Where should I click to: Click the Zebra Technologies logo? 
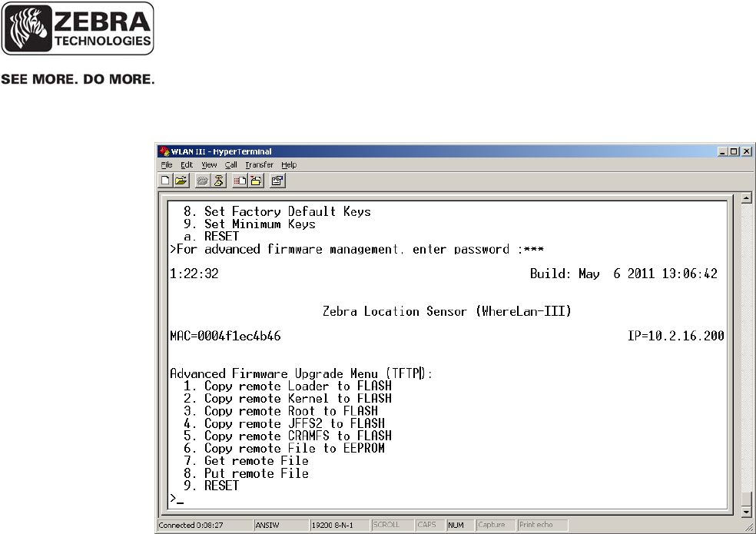(78, 28)
